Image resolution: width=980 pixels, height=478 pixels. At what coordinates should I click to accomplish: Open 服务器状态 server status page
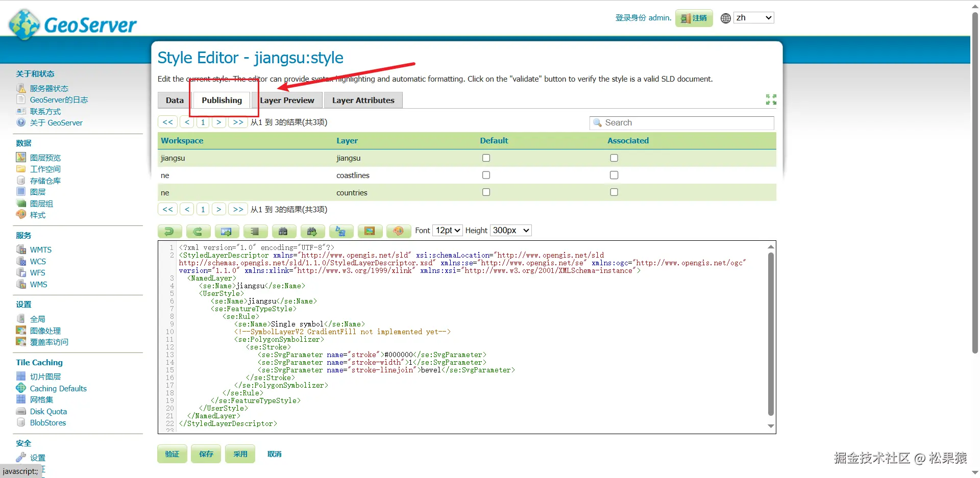[49, 88]
